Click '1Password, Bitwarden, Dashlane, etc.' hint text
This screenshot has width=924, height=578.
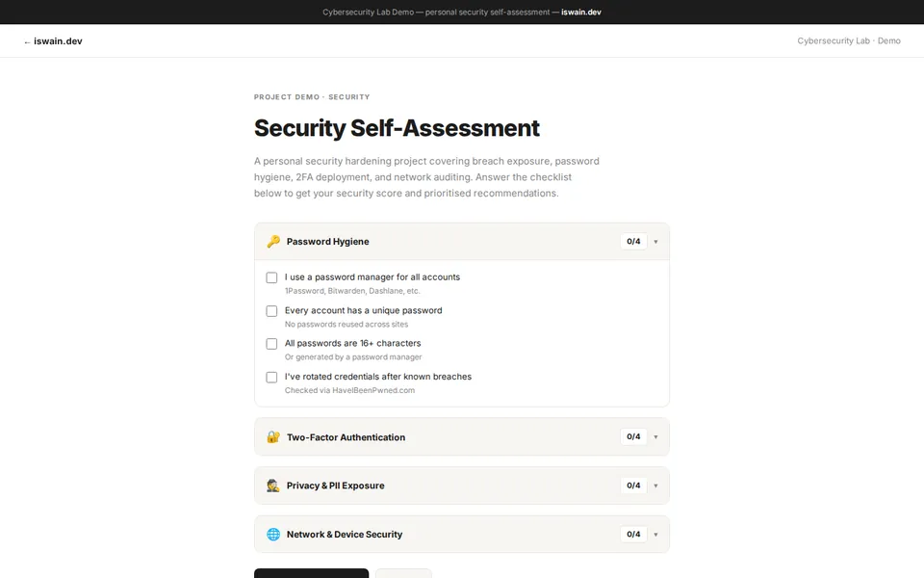(x=352, y=291)
